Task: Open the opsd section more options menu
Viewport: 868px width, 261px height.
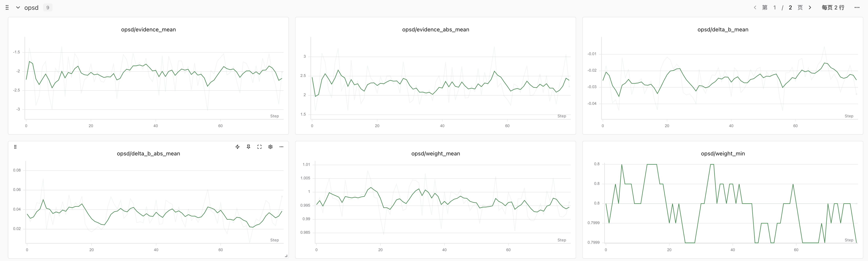Action: click(x=857, y=7)
